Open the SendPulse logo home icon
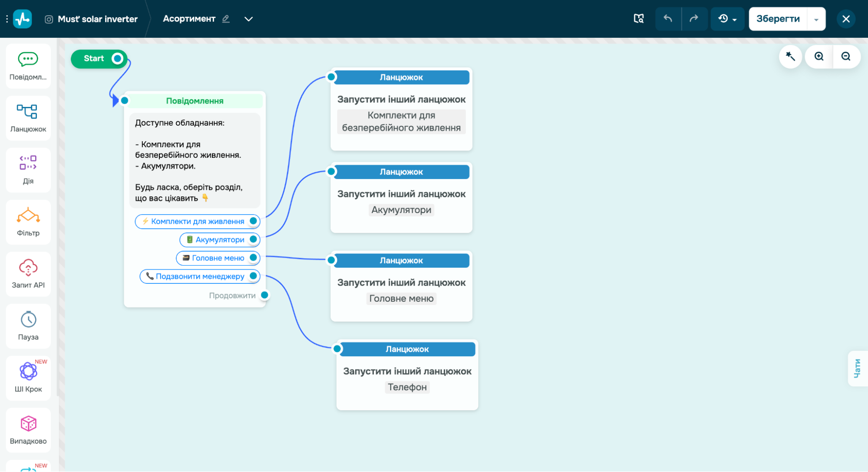 (x=23, y=19)
